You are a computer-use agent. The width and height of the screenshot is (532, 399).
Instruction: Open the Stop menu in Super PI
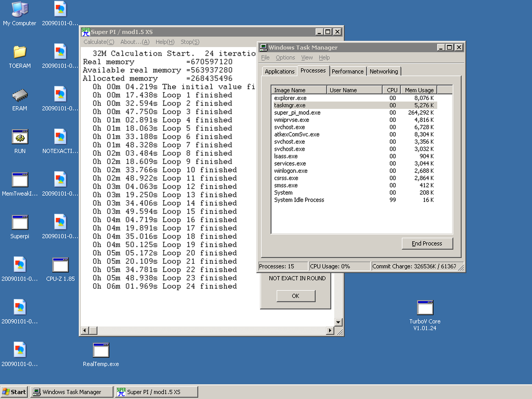190,42
